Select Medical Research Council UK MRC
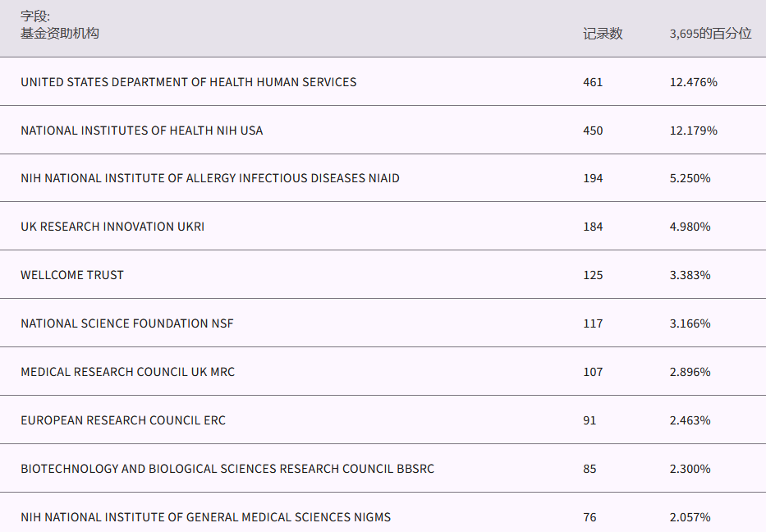Image resolution: width=766 pixels, height=532 pixels. click(x=127, y=372)
